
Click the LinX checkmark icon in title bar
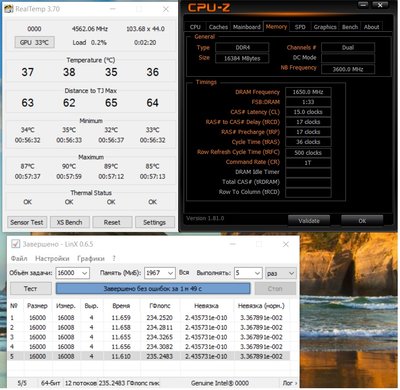15,244
